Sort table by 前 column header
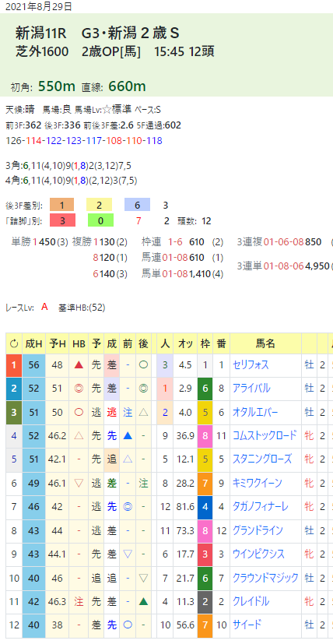 tap(128, 343)
